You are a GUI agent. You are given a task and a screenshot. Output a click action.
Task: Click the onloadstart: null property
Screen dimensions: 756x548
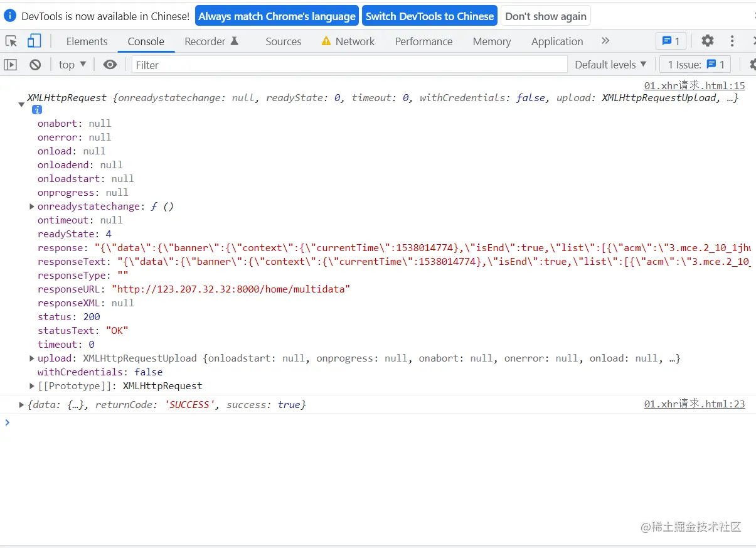point(86,179)
